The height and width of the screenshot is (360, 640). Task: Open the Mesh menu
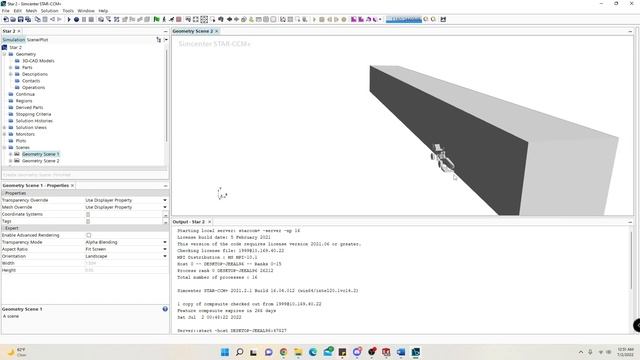(31, 11)
